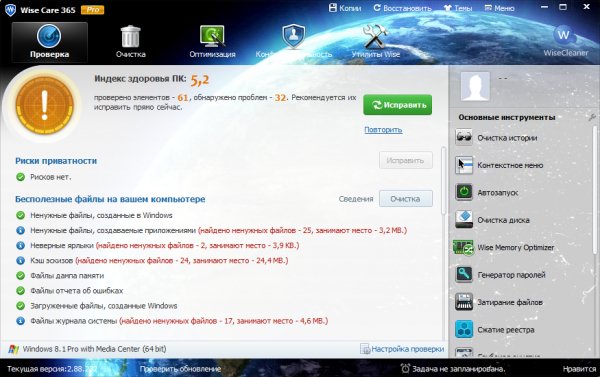
Task: Click the Риски приватности heading
Action: (x=56, y=161)
